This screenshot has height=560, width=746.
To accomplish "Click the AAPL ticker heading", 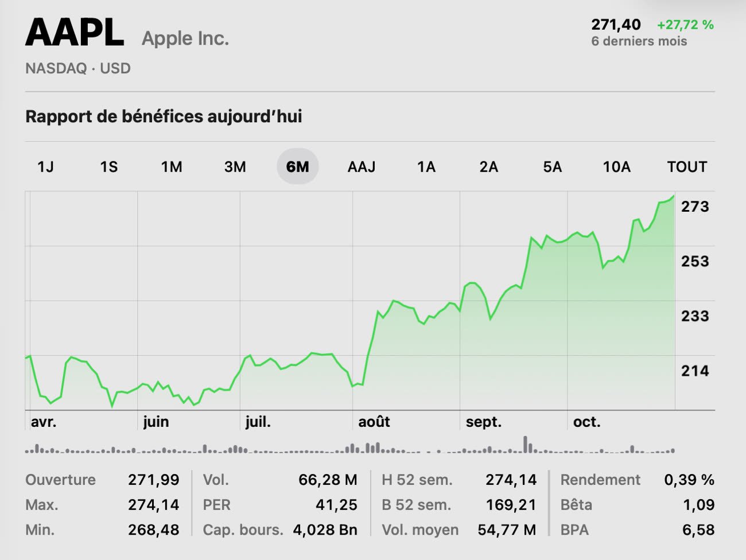I will [75, 33].
